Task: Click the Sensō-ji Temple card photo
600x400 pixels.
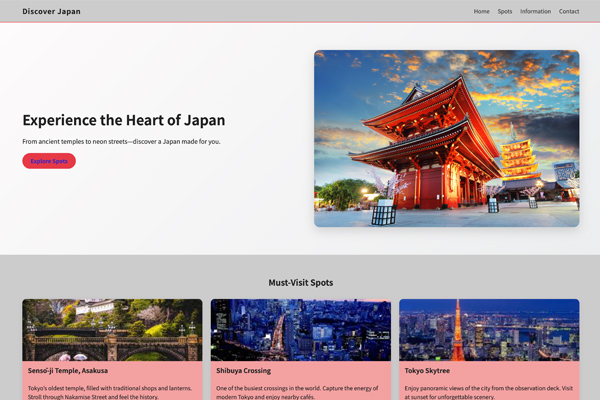Action: [x=112, y=330]
